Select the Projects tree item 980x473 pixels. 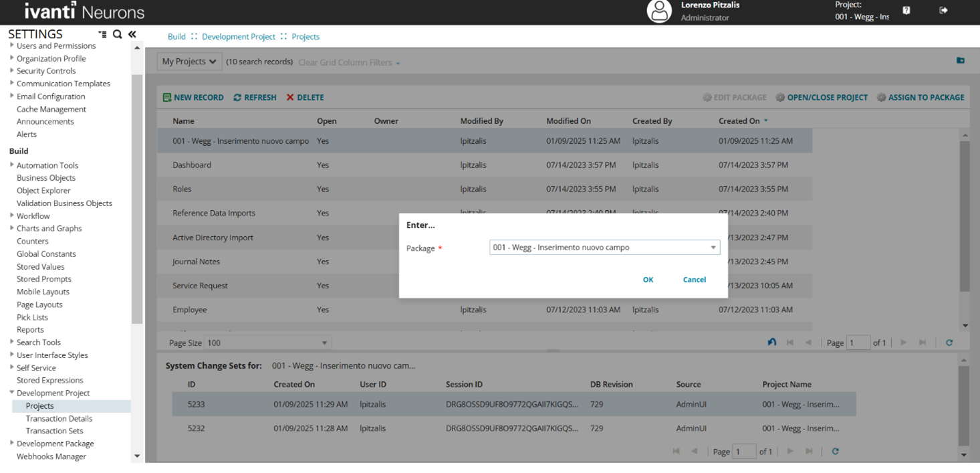coord(39,406)
